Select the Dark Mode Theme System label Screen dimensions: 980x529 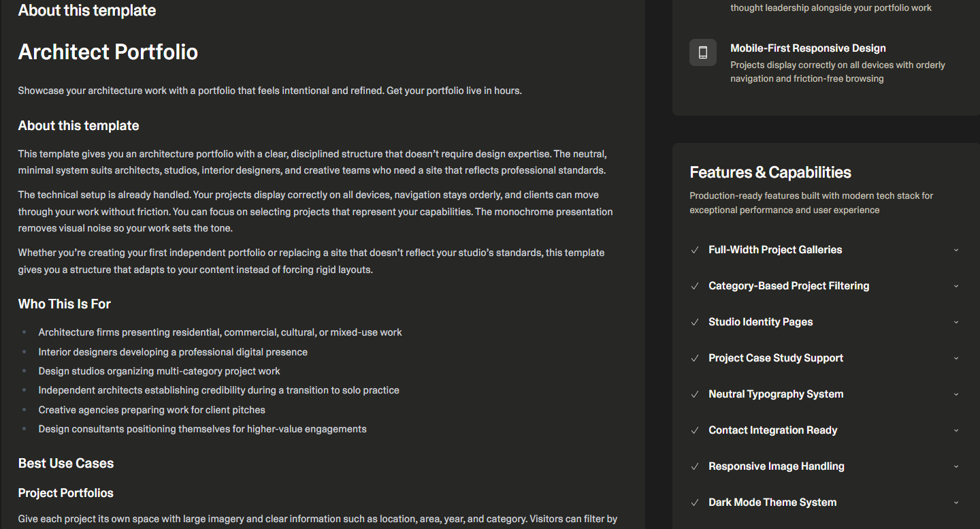click(x=772, y=502)
